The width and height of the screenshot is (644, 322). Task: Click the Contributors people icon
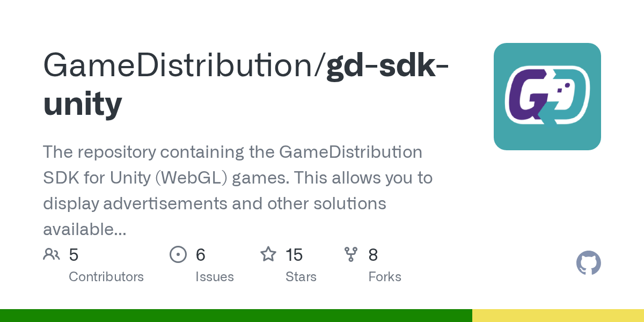pyautogui.click(x=52, y=254)
